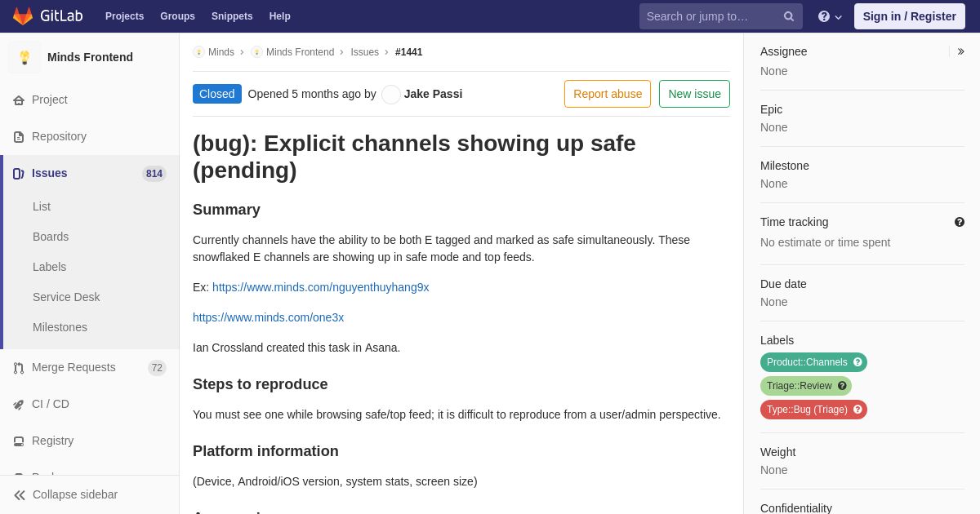Screen dimensions: 980x514
Task: Click 'No estimate or time spent' text
Action: pos(825,242)
